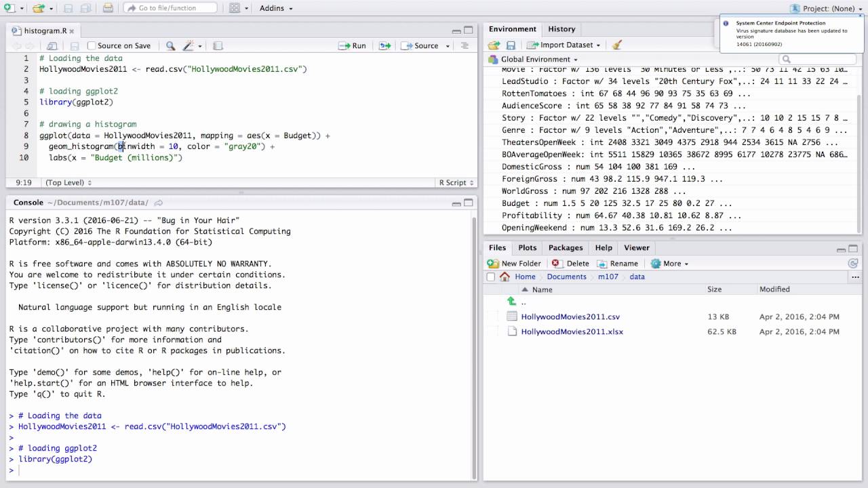
Task: Open the More dropdown in Files pane
Action: click(x=670, y=264)
